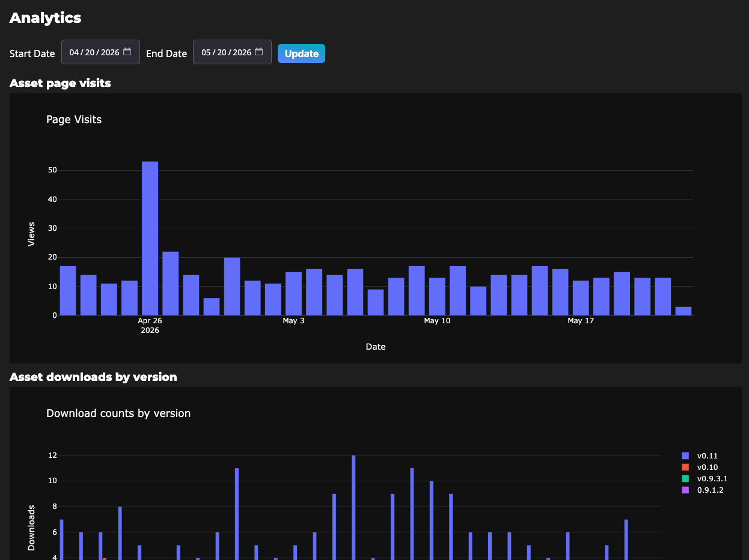
Task: Click the Views y-axis title
Action: [31, 234]
